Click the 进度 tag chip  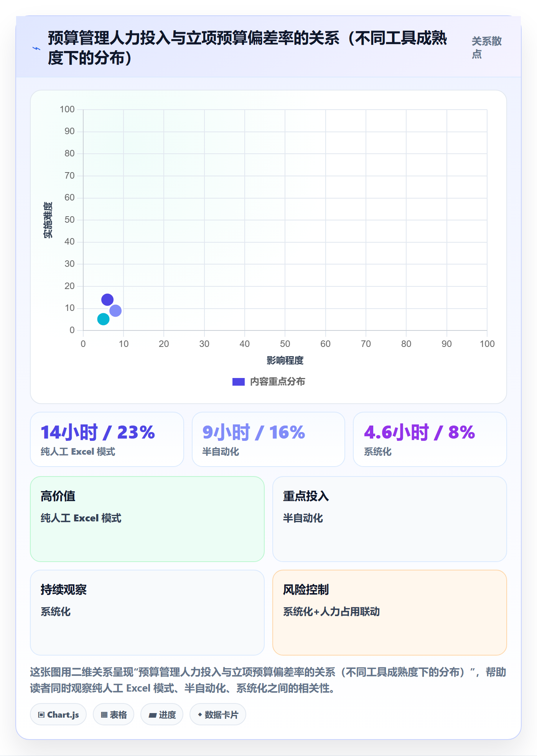point(162,715)
